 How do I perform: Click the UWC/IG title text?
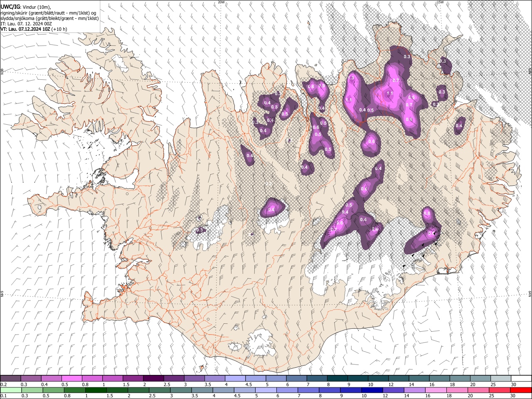10,6
